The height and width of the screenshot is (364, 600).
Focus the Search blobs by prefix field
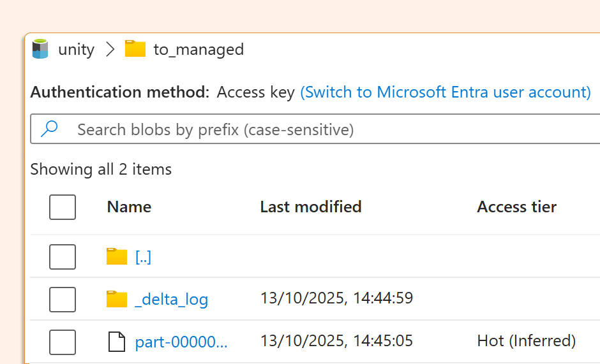pos(319,129)
